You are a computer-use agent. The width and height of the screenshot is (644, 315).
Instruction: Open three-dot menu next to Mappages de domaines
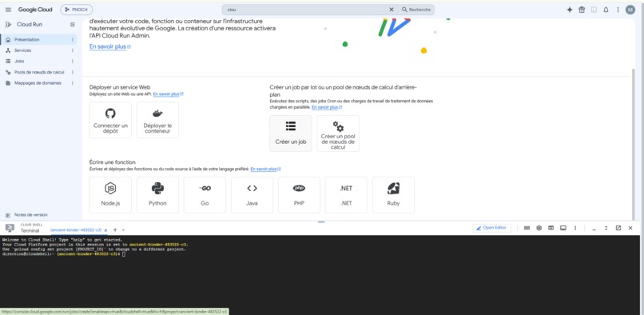[73, 82]
